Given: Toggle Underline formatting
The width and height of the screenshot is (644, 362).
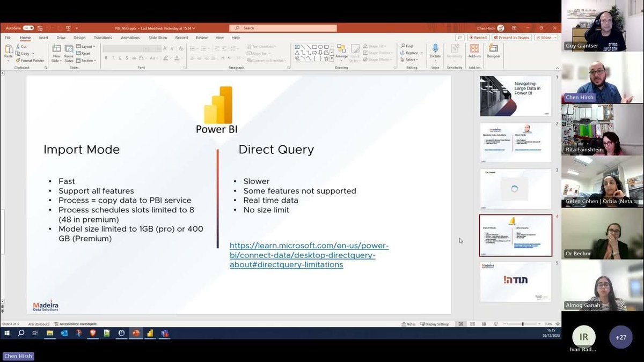Looking at the screenshot, I should coord(121,58).
